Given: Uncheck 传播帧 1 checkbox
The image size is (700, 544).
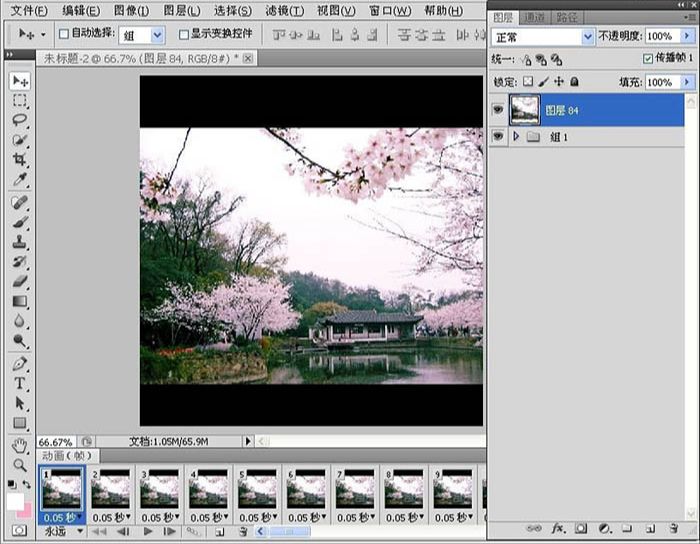Looking at the screenshot, I should 648,58.
